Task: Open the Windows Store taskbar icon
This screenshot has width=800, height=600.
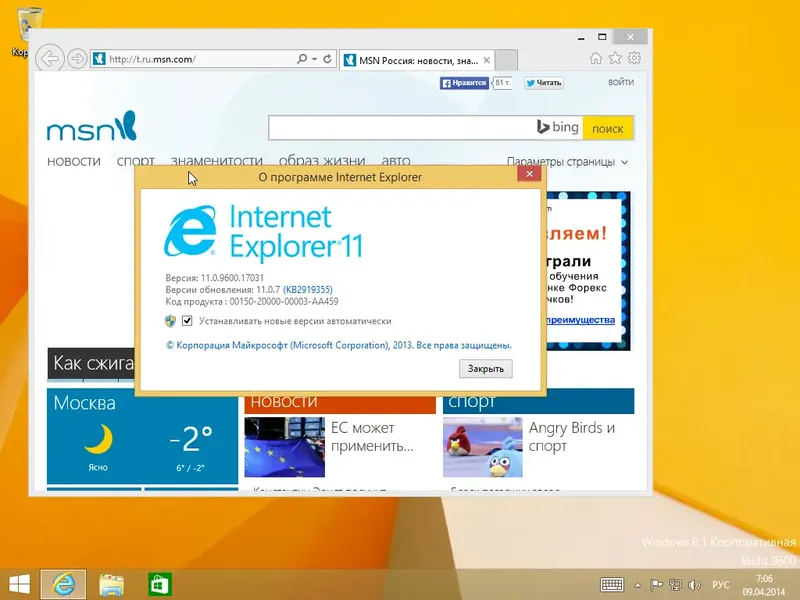Action: click(x=160, y=583)
